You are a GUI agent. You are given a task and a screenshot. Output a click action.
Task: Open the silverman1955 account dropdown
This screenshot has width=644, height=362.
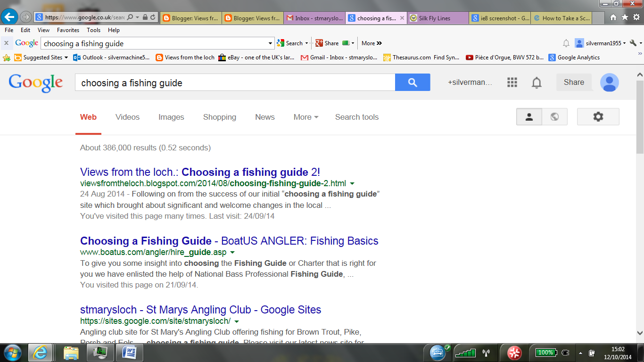click(x=625, y=43)
